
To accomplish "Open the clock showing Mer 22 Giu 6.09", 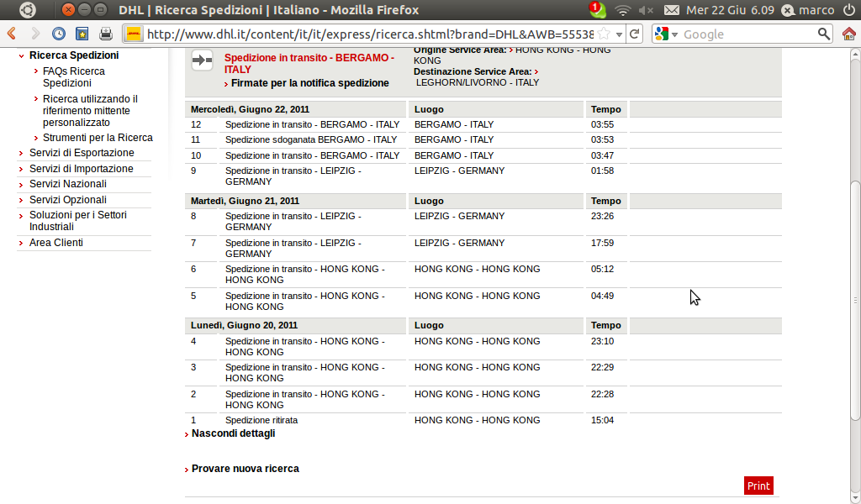I will coord(730,10).
